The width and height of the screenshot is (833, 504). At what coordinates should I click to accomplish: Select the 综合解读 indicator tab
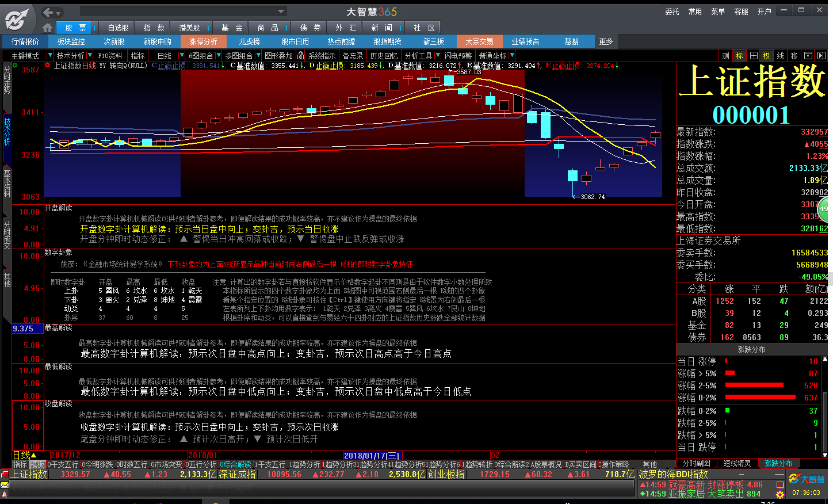[x=235, y=464]
